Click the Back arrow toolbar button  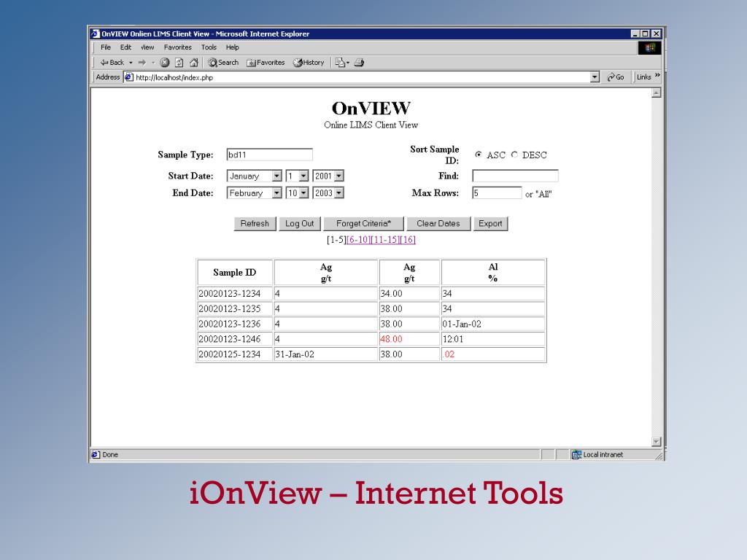coord(112,63)
